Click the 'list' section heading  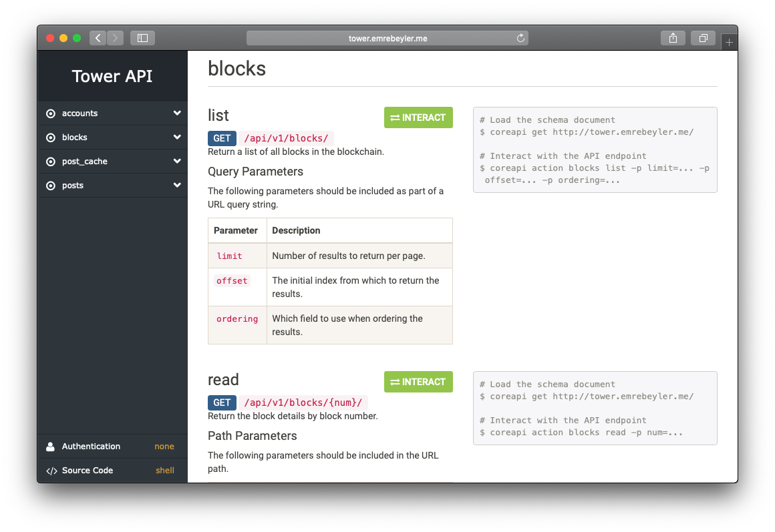tap(218, 115)
